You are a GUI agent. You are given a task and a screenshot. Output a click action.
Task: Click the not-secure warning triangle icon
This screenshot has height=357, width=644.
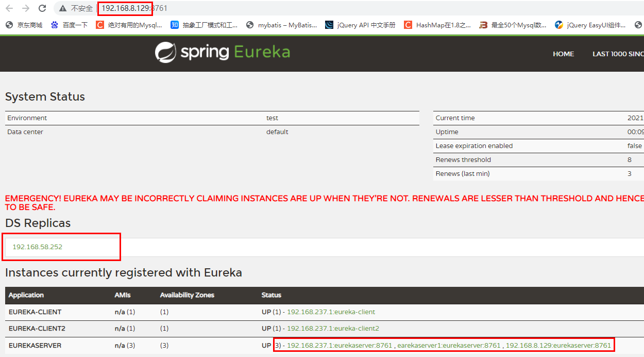pyautogui.click(x=63, y=8)
